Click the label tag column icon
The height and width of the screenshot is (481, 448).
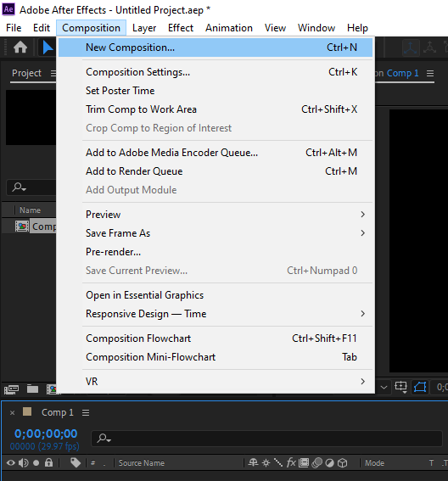click(x=76, y=462)
